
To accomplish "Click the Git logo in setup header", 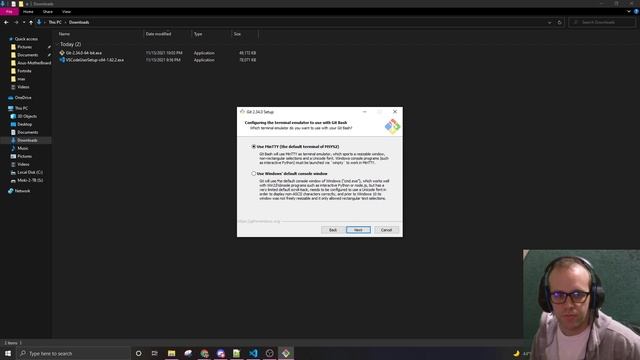I will (392, 126).
